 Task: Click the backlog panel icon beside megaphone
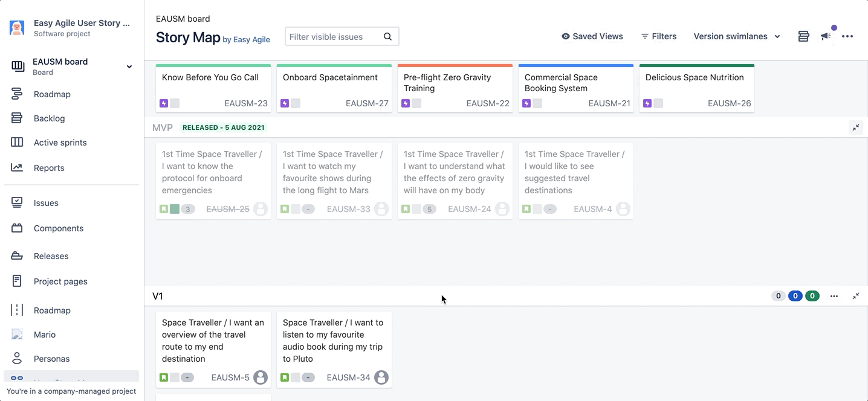803,36
